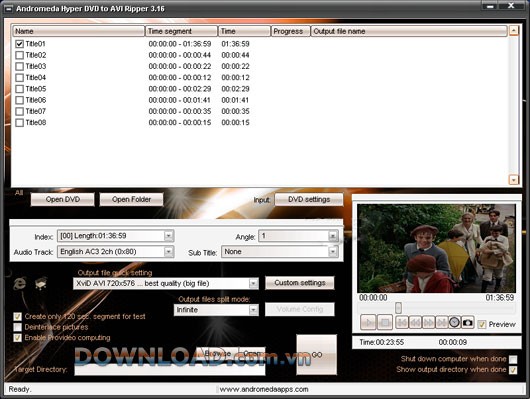This screenshot has height=399, width=530.
Task: Toggle Enable Provideo computing checkbox
Action: [17, 337]
